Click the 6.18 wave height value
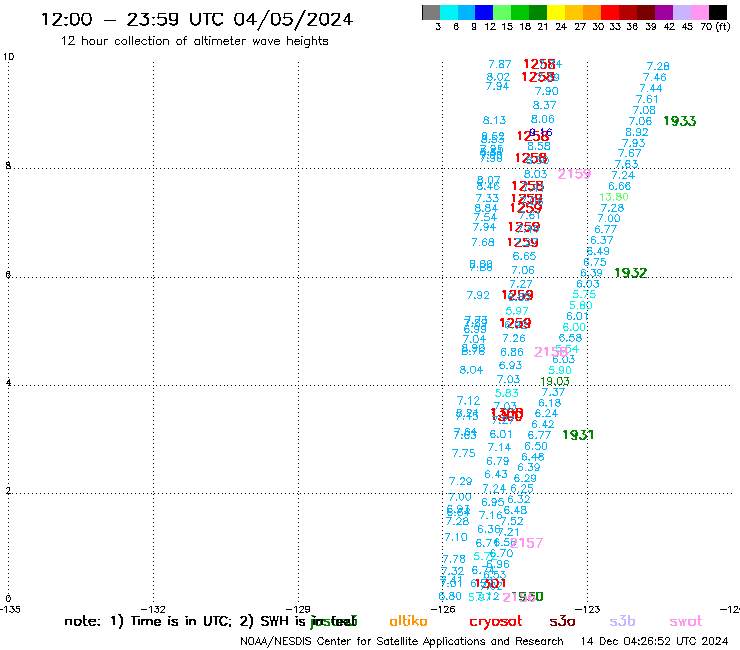The image size is (740, 650). pyautogui.click(x=550, y=403)
